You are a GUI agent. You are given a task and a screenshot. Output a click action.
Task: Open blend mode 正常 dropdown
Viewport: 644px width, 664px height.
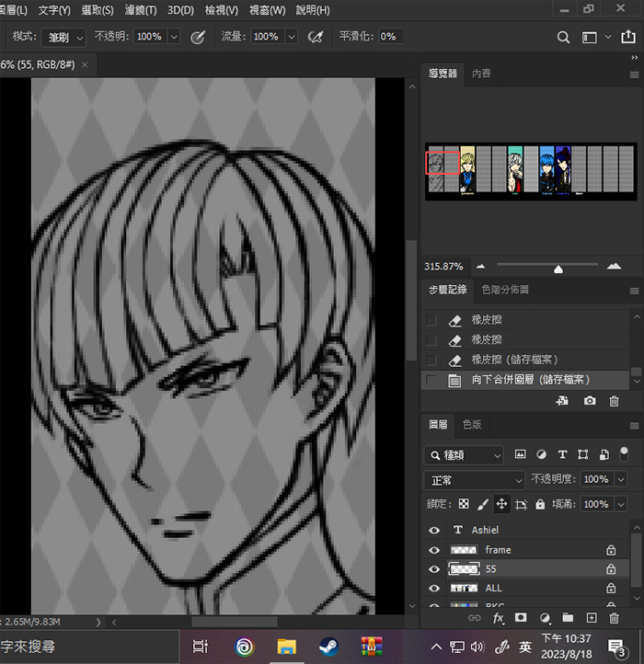(474, 480)
